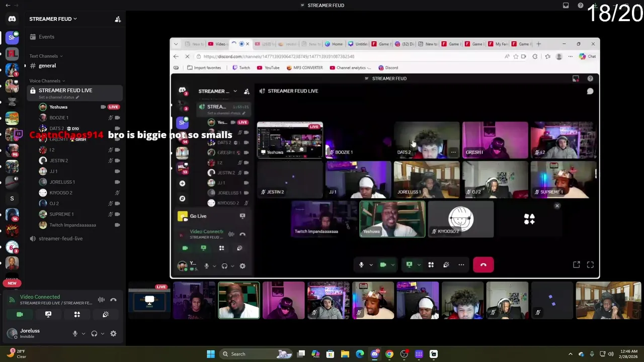Click favorites star in streamed browser address bar
The image size is (644, 362).
(516, 56)
